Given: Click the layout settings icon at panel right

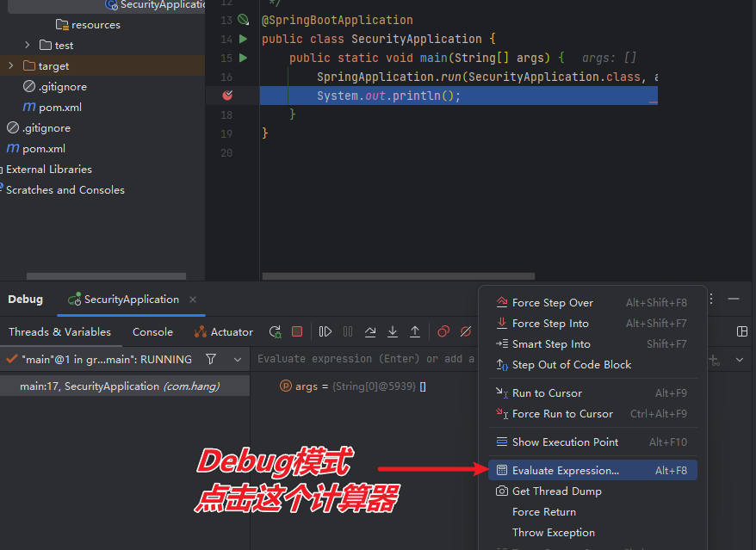Looking at the screenshot, I should point(742,331).
